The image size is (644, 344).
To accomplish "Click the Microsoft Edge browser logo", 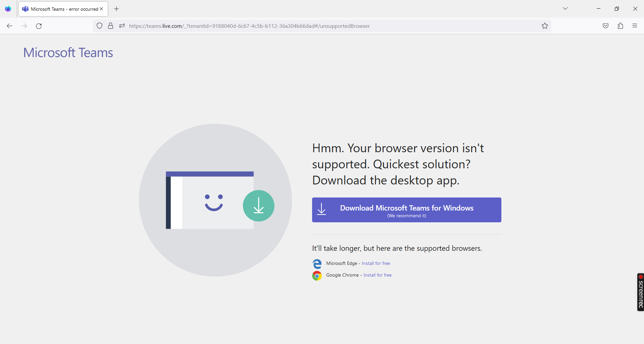I will [316, 264].
